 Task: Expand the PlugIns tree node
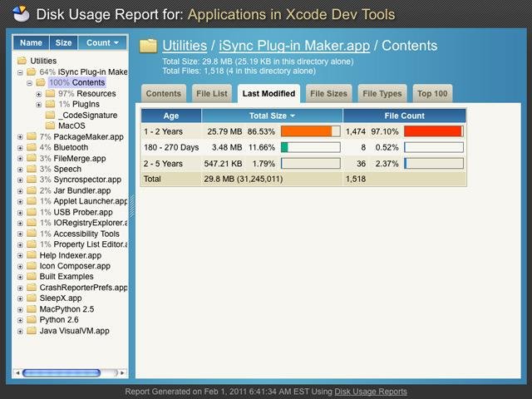(x=39, y=105)
